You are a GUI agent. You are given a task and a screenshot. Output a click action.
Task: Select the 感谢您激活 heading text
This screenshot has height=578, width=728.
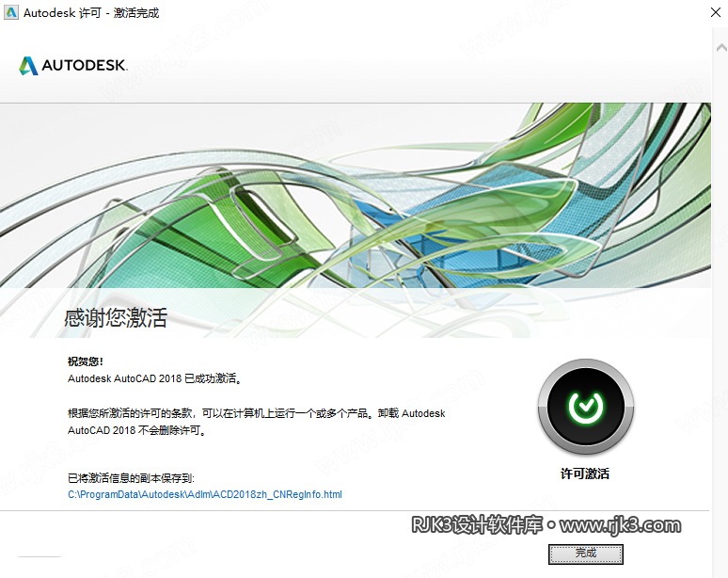click(115, 318)
